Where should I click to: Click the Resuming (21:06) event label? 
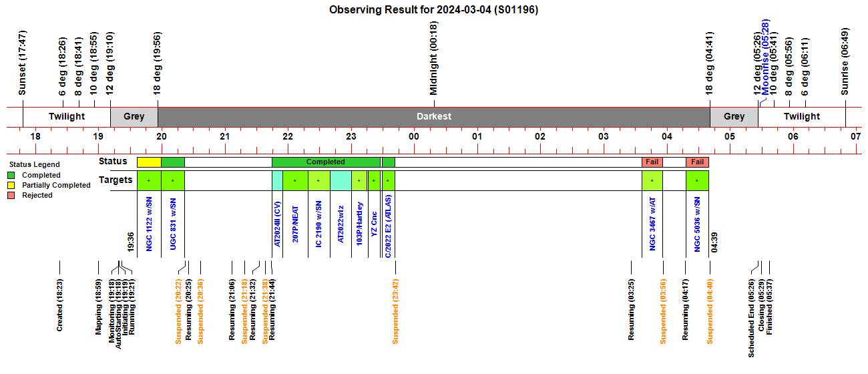coord(232,310)
